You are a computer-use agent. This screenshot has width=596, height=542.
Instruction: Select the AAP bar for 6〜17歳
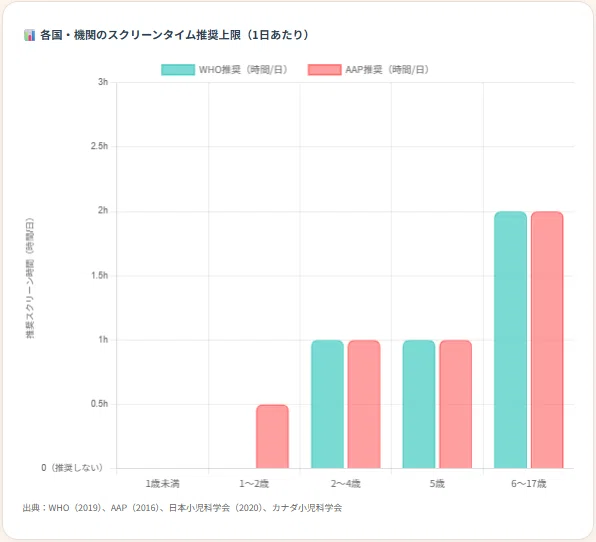tap(547, 340)
